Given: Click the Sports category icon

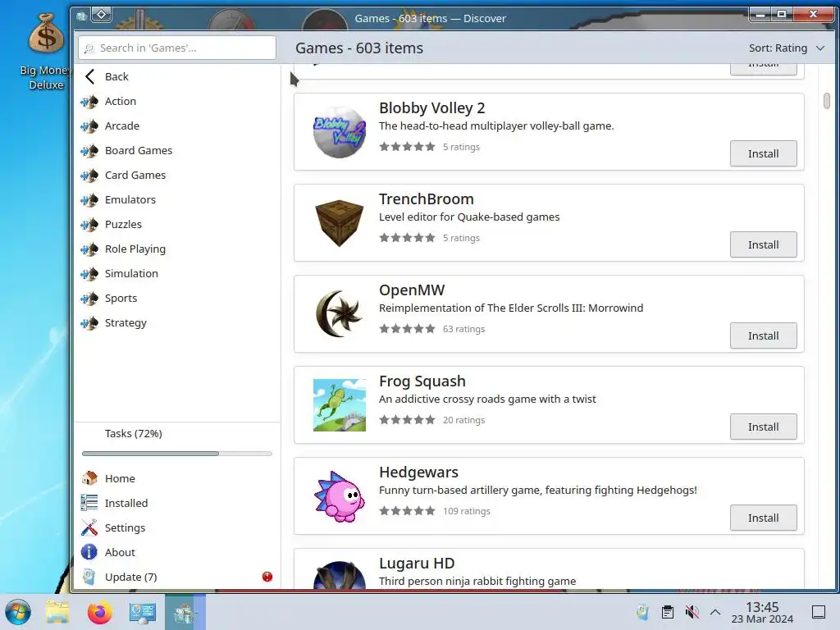Looking at the screenshot, I should pos(89,299).
